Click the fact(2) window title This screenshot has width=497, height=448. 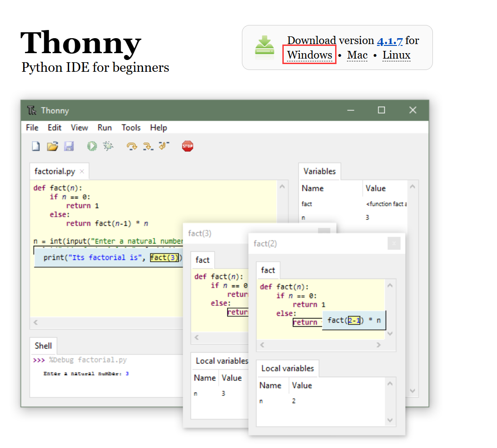265,244
